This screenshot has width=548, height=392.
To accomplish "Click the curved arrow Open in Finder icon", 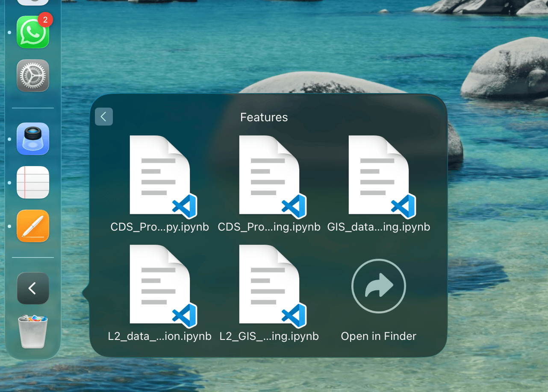I will point(378,286).
